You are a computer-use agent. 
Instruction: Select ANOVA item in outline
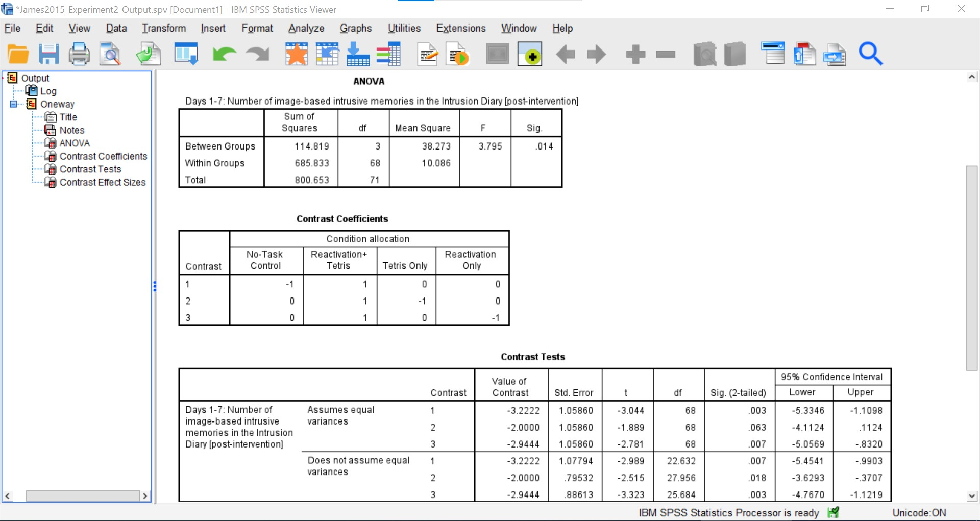click(75, 143)
